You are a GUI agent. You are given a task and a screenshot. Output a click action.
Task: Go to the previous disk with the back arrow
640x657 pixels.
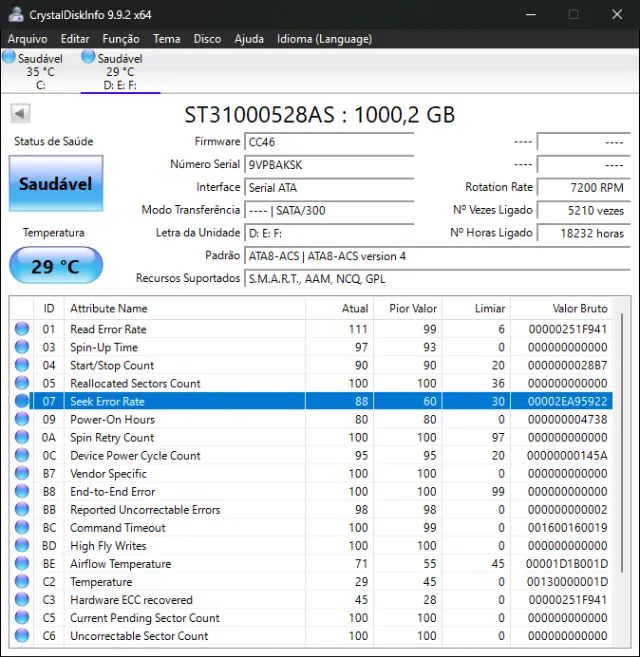[x=20, y=114]
